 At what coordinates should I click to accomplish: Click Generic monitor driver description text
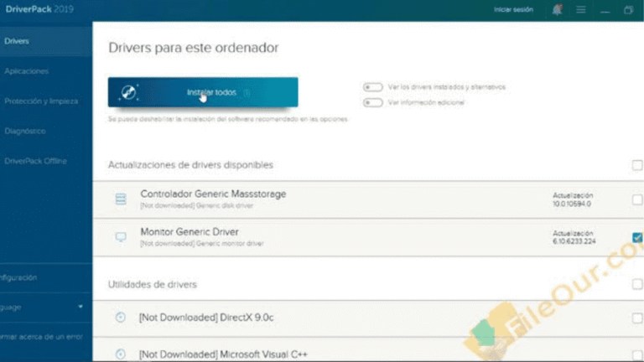(201, 243)
